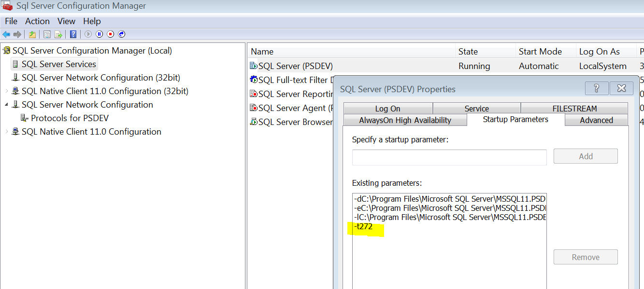
Task: Click the Properties dialog help button
Action: [x=597, y=88]
